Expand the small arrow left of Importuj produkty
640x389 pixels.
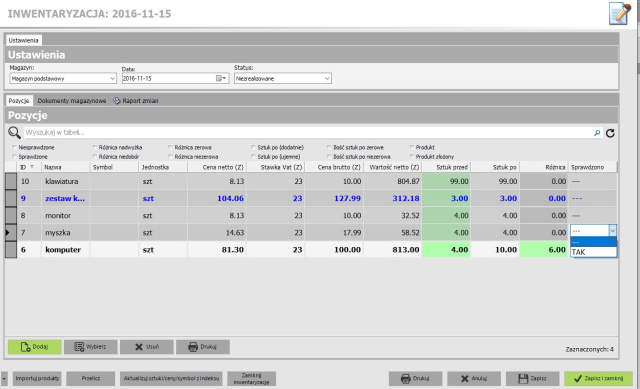[4, 378]
